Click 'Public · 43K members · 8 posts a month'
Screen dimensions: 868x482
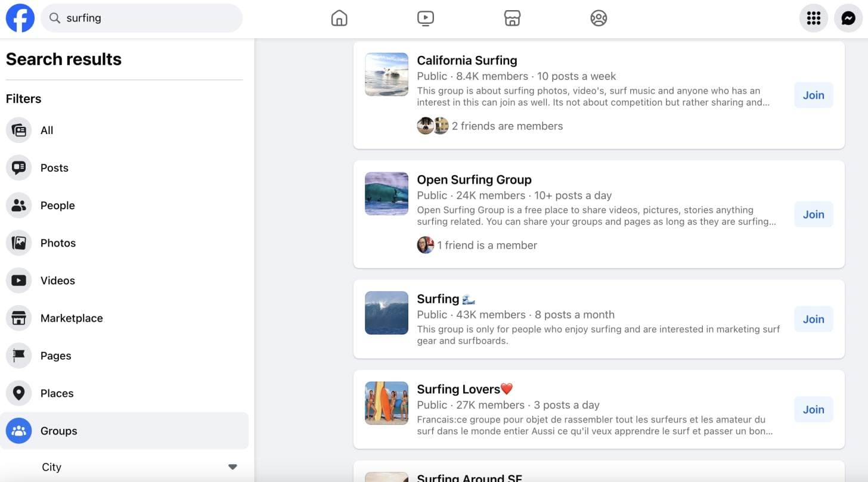pyautogui.click(x=516, y=315)
